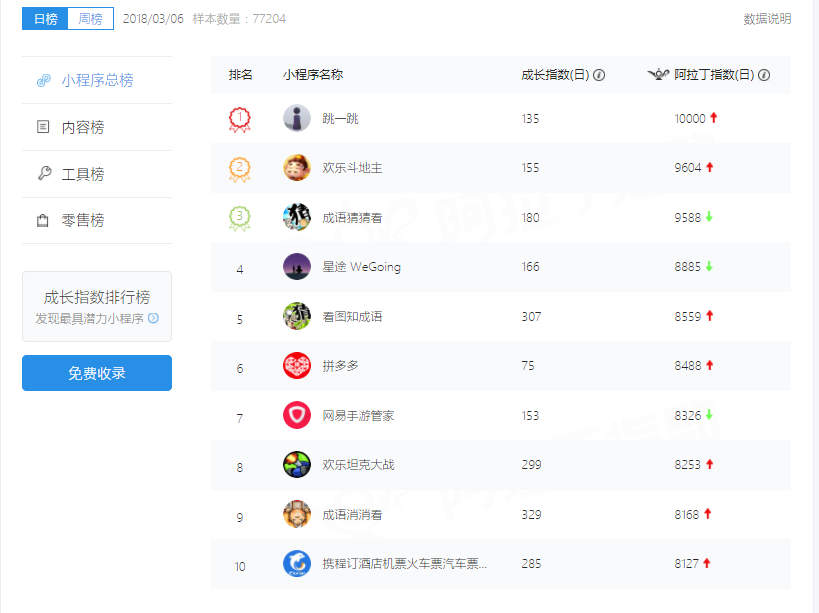Screen dimensions: 819x613
Task: Click the arrow icon after 发现最具潜力小程序
Action: click(x=153, y=318)
